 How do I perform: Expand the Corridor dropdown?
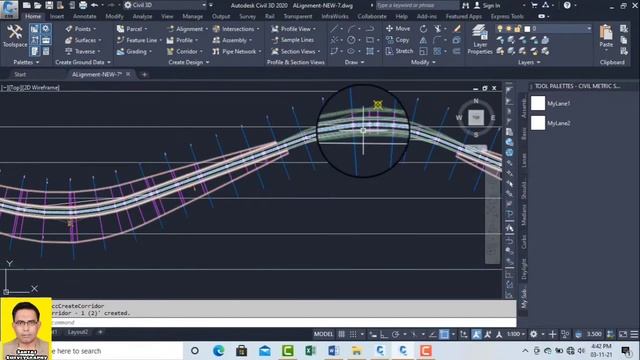(201, 51)
